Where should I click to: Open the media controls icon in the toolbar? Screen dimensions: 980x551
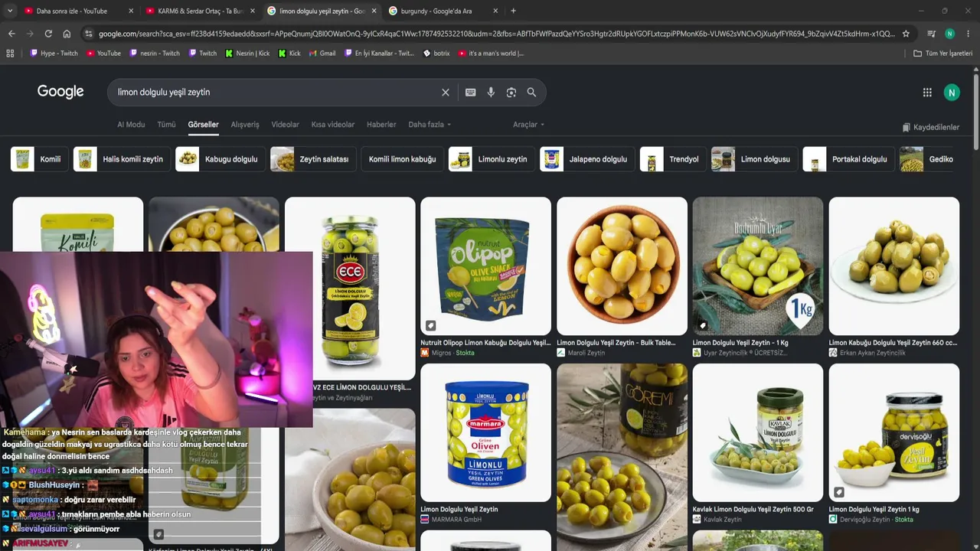931,34
